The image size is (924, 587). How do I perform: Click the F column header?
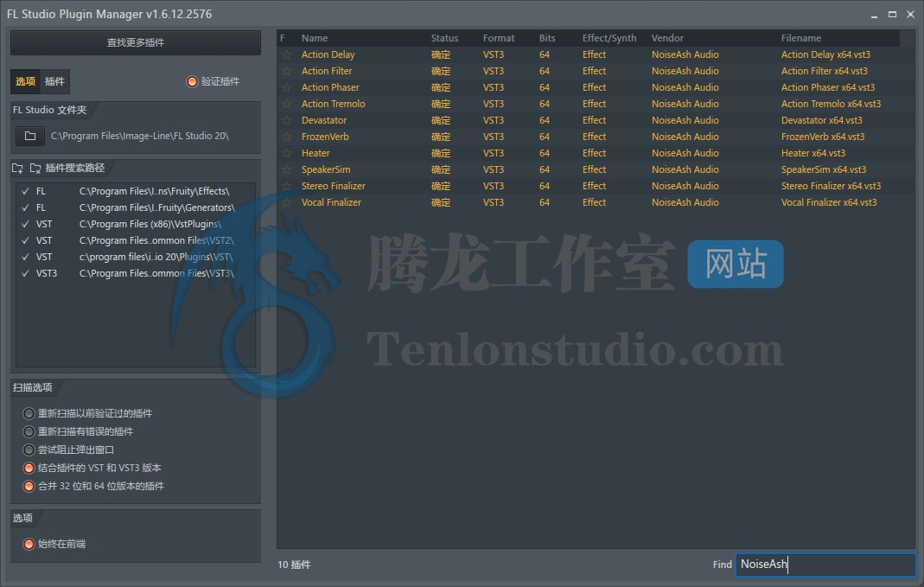(282, 38)
